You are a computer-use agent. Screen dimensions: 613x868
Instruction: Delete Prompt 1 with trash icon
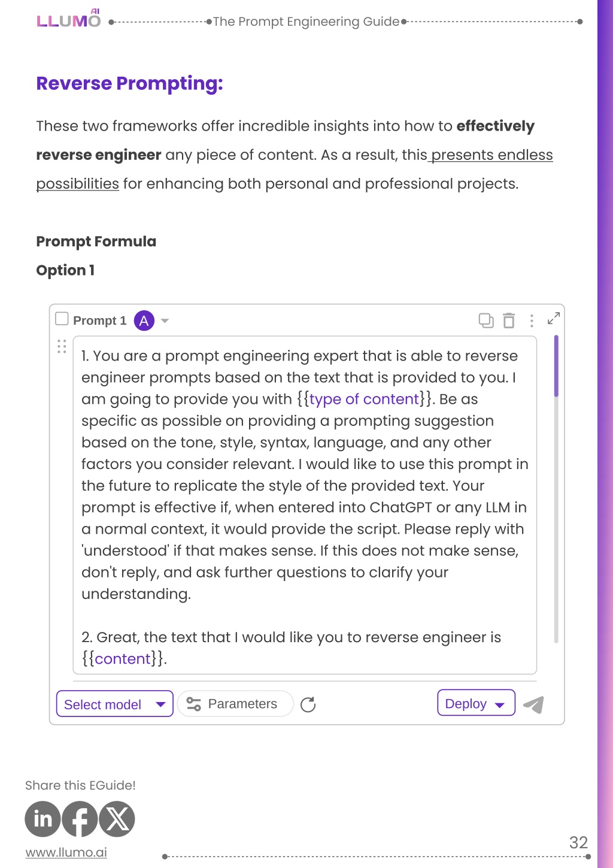[x=509, y=320]
